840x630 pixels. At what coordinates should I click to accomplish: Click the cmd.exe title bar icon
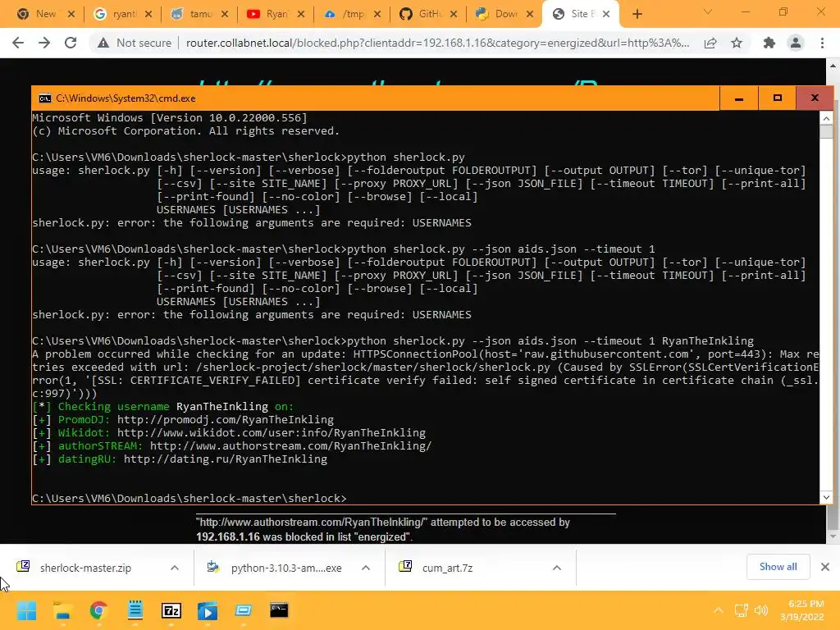(x=45, y=98)
